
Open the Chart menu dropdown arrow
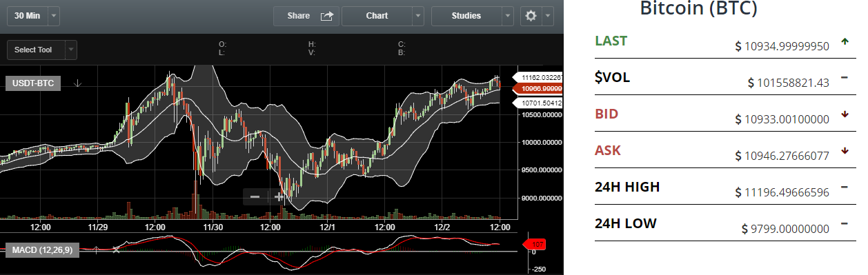[417, 16]
